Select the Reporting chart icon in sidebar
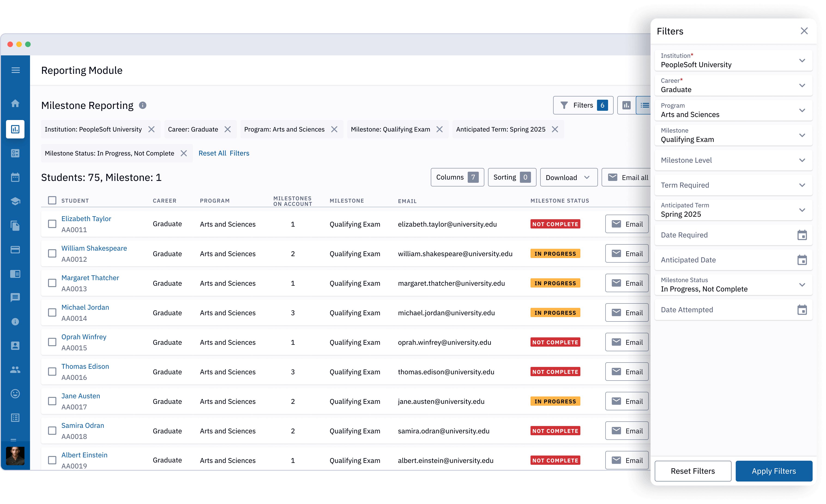 [x=15, y=129]
